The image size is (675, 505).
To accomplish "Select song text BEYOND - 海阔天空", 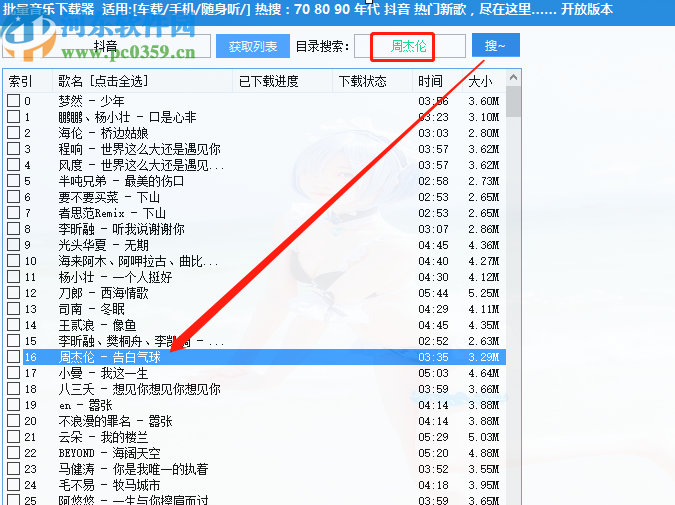I will pos(109,453).
